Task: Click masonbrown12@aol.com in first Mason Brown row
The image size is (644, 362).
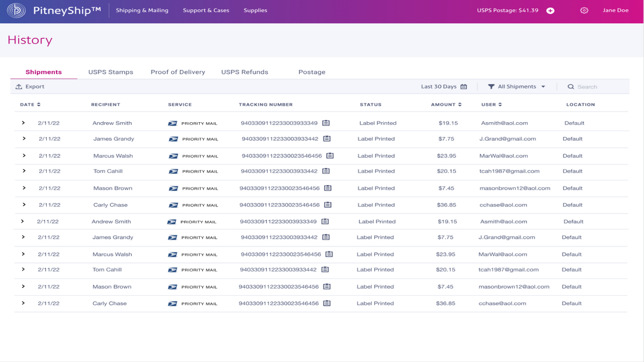Action: tap(515, 188)
